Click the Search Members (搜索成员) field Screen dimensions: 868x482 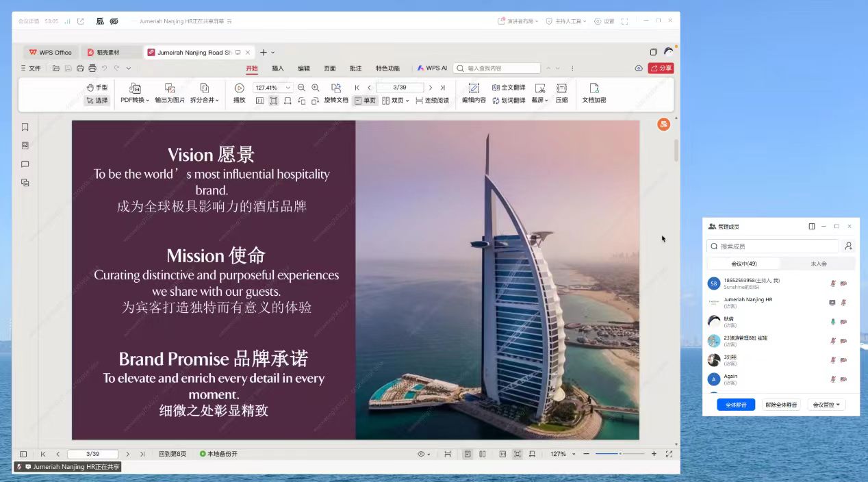773,246
